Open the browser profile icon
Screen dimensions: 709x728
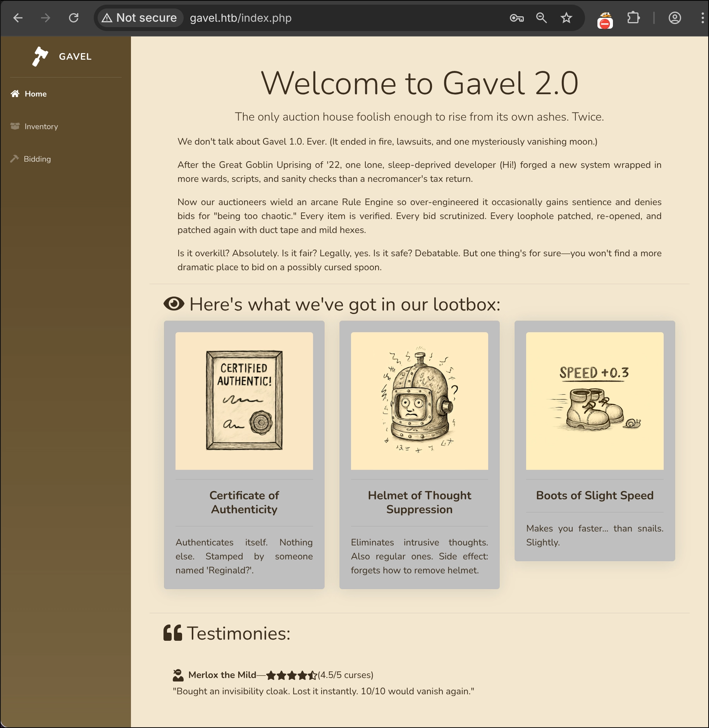(675, 18)
